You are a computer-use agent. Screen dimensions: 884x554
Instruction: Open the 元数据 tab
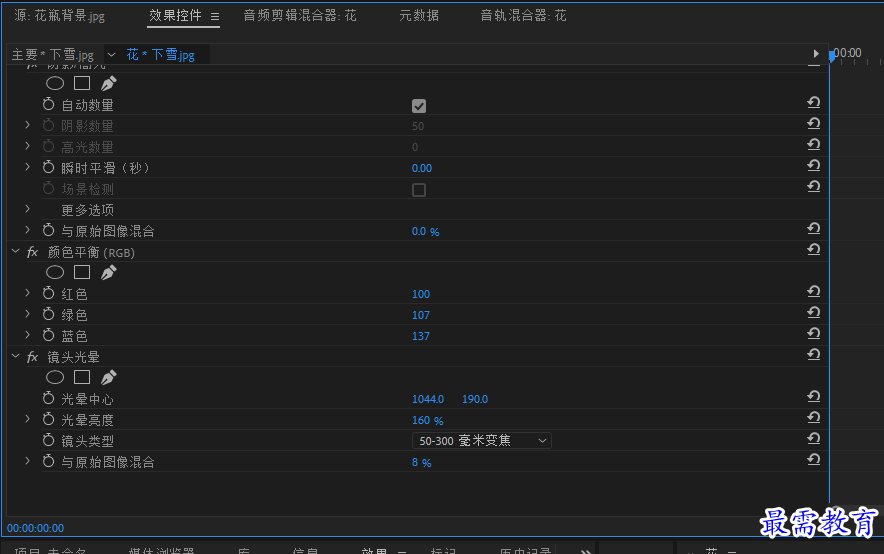tap(419, 16)
